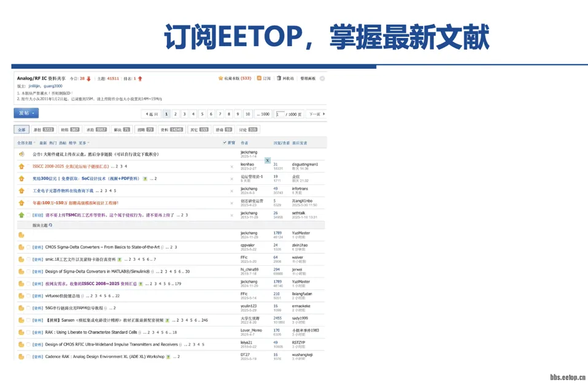The image size is (588, 383).
Task: Click the 下一页 next page button
Action: (317, 114)
